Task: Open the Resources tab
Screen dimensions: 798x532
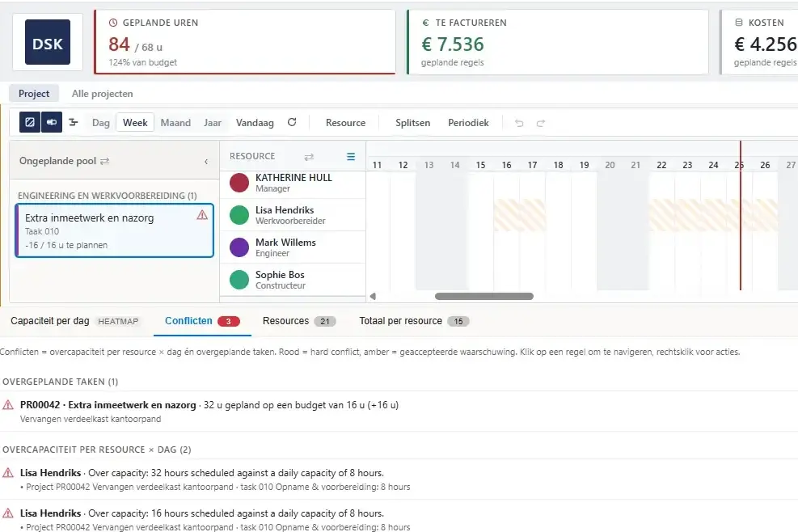Action: coord(298,321)
